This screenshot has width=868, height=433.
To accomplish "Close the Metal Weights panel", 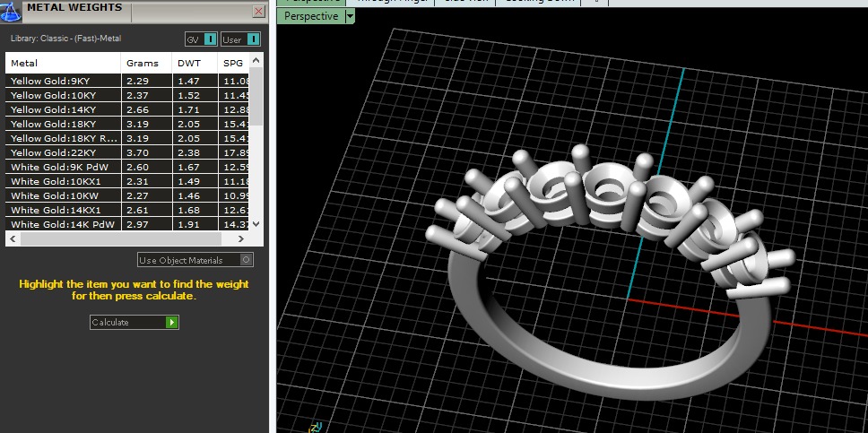I will pos(258,11).
